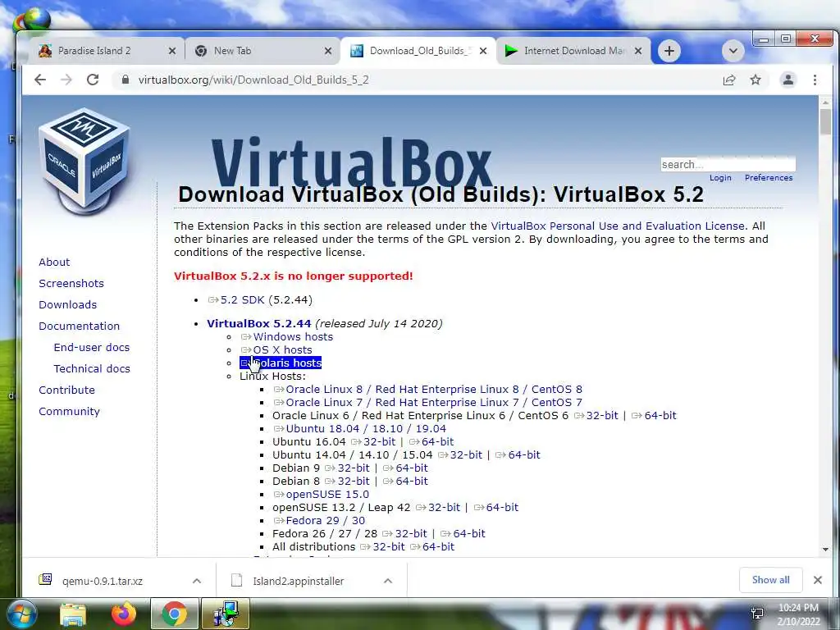The image size is (840, 630).
Task: Expand options for qemu-0.9.1.tar.xz download
Action: (197, 581)
